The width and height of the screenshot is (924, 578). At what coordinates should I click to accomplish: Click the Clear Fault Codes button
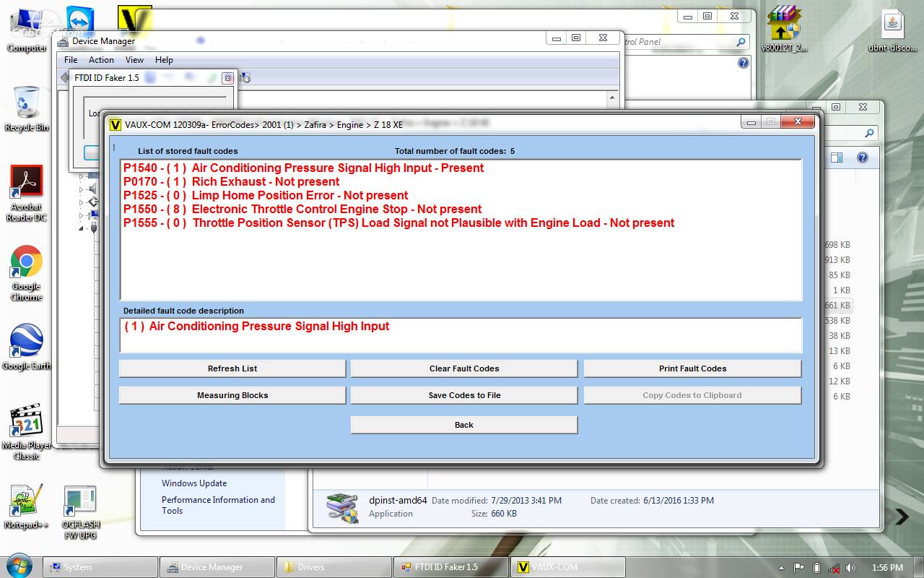[464, 368]
